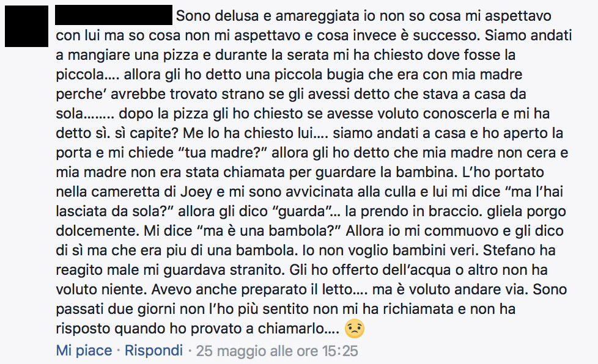Click the name "Stefano" in the comment
Viewport: 598px width, 364px height.
509,250
